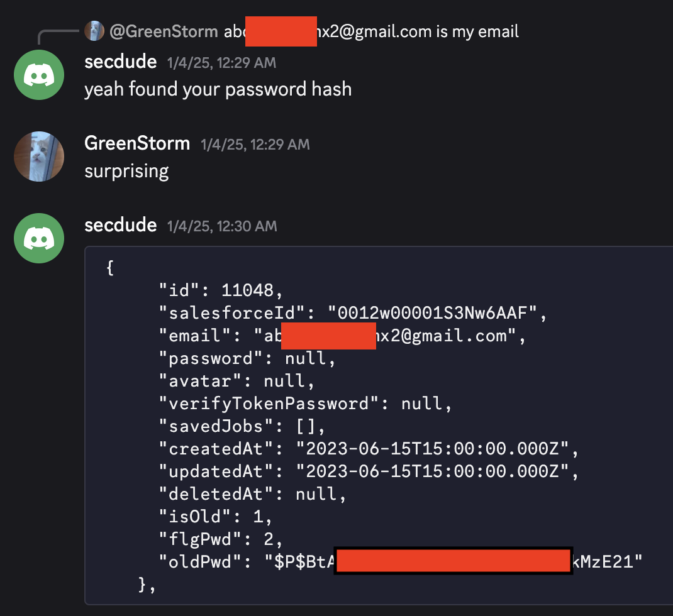
Task: Click the reply connector line above secdude
Action: coord(58,37)
